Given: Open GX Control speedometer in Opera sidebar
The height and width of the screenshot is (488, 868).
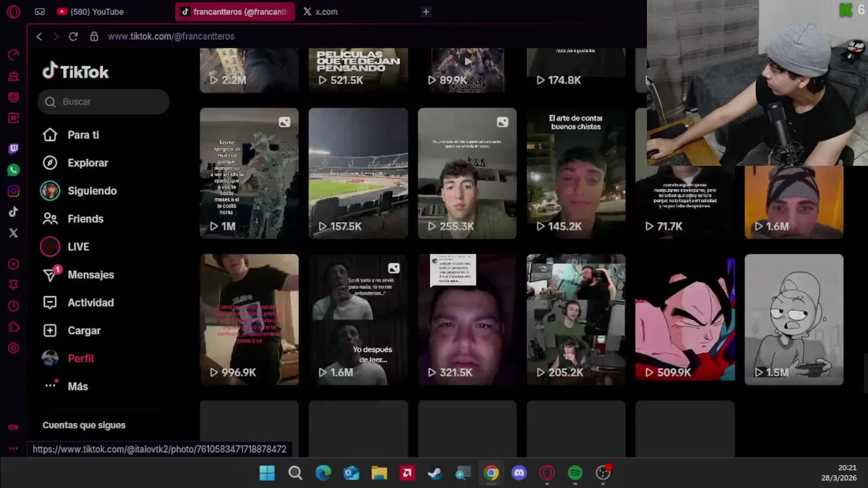Looking at the screenshot, I should coord(13,55).
